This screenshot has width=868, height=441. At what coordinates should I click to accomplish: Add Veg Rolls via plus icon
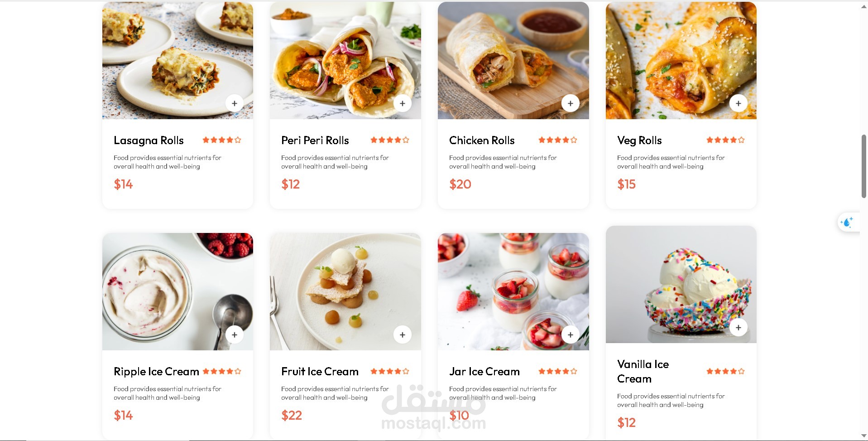click(739, 103)
